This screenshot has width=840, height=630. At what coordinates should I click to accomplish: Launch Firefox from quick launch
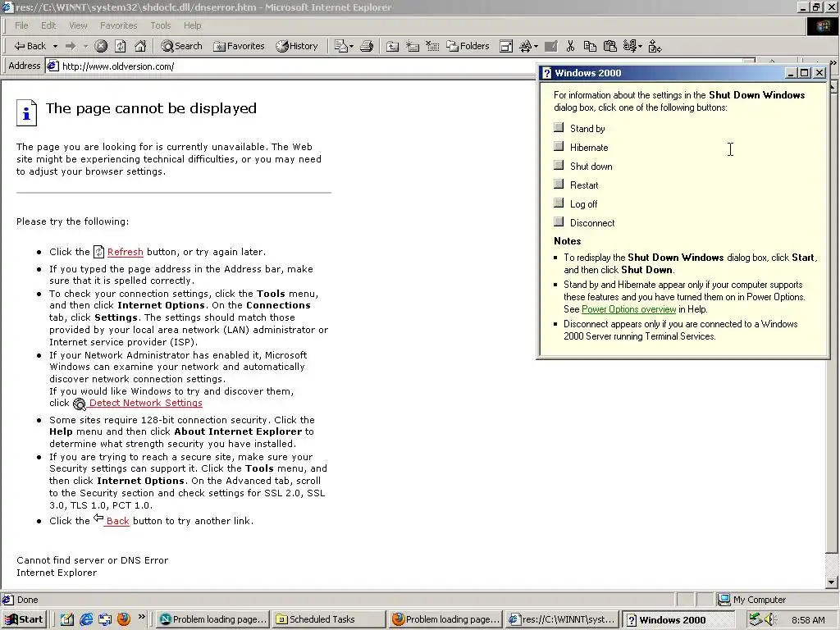(x=124, y=619)
